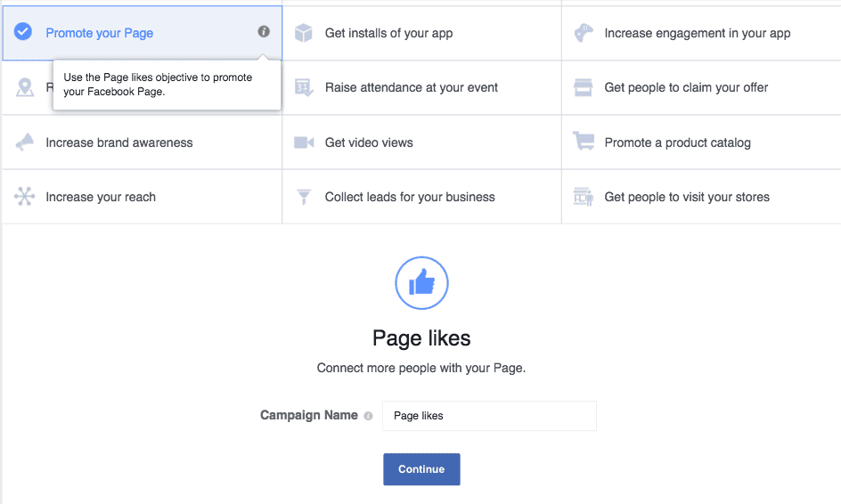Screen dimensions: 841x504
Task: Click the calendar icon for event attendance
Action: [304, 87]
